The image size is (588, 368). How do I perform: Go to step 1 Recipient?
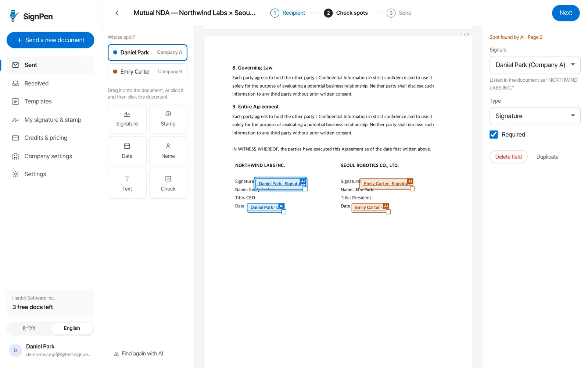[288, 13]
